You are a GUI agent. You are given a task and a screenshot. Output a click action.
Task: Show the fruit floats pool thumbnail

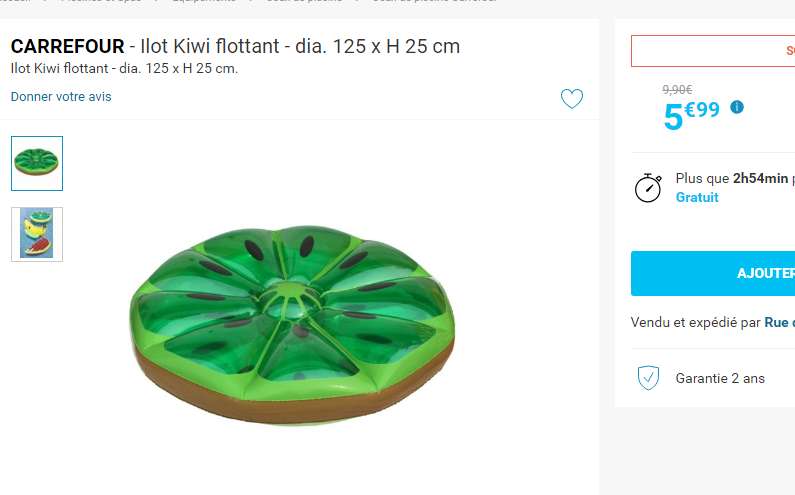click(x=37, y=234)
